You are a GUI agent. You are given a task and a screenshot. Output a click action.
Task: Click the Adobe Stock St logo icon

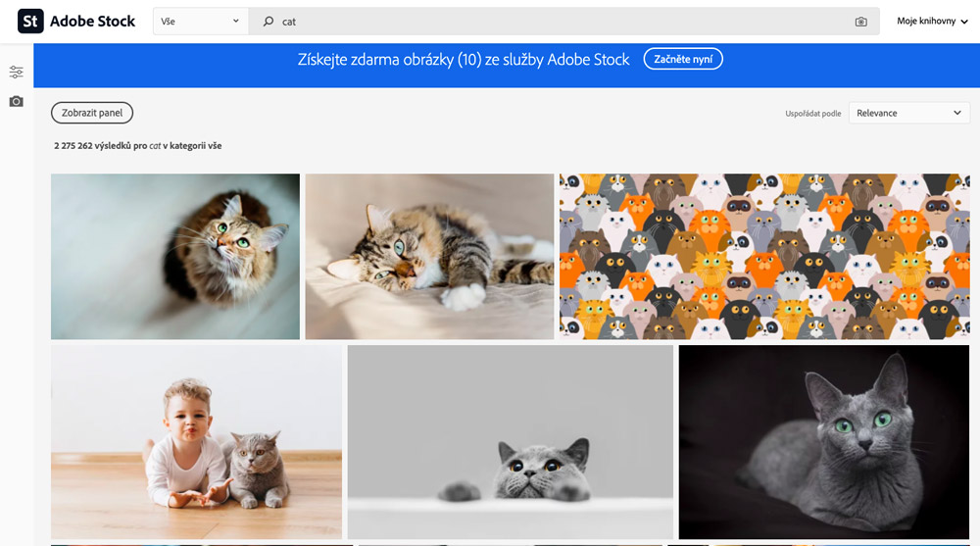(x=30, y=22)
